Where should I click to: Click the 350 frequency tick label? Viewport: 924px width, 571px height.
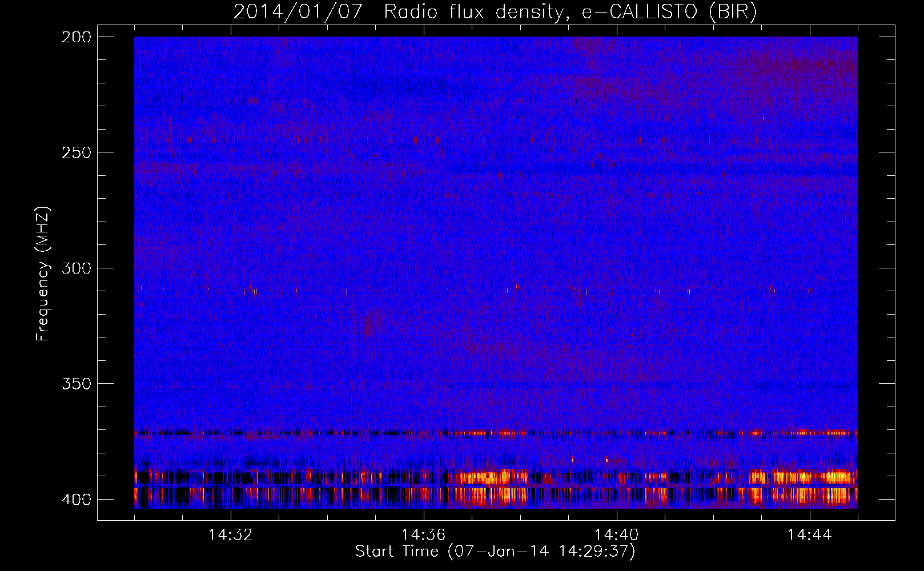tap(76, 384)
